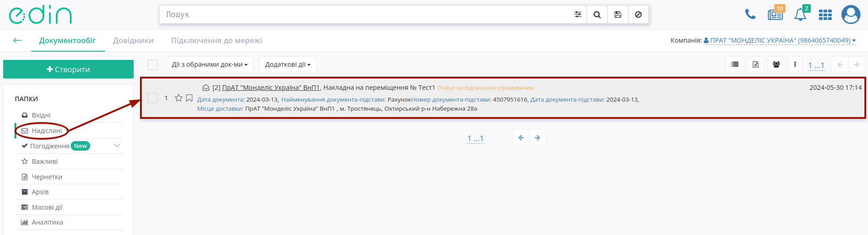
Task: Click the bottom pagination right arrow
Action: point(538,137)
